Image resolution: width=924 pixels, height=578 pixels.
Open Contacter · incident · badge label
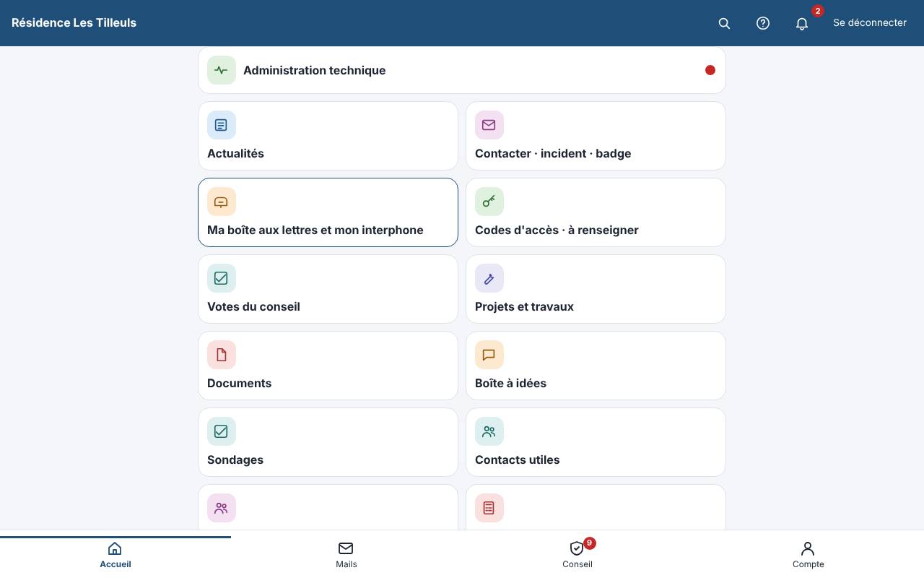(553, 153)
